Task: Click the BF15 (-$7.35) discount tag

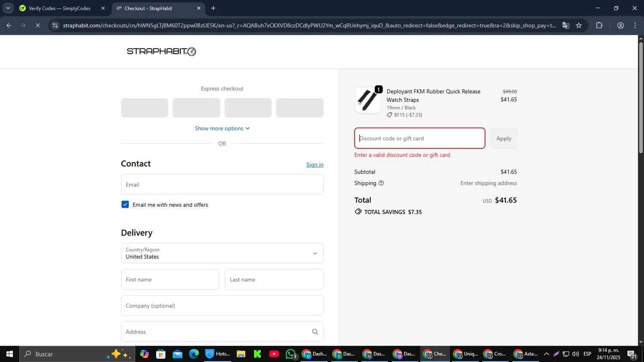Action: click(404, 115)
